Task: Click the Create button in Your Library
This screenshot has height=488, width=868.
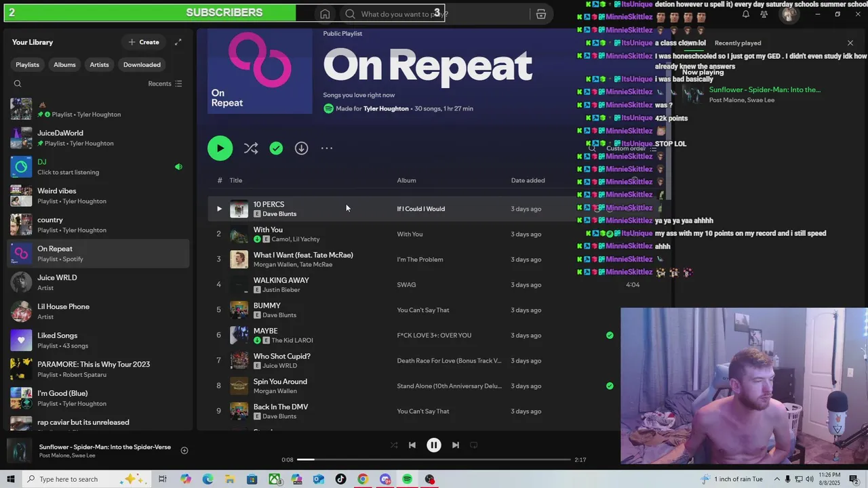Action: tap(144, 42)
